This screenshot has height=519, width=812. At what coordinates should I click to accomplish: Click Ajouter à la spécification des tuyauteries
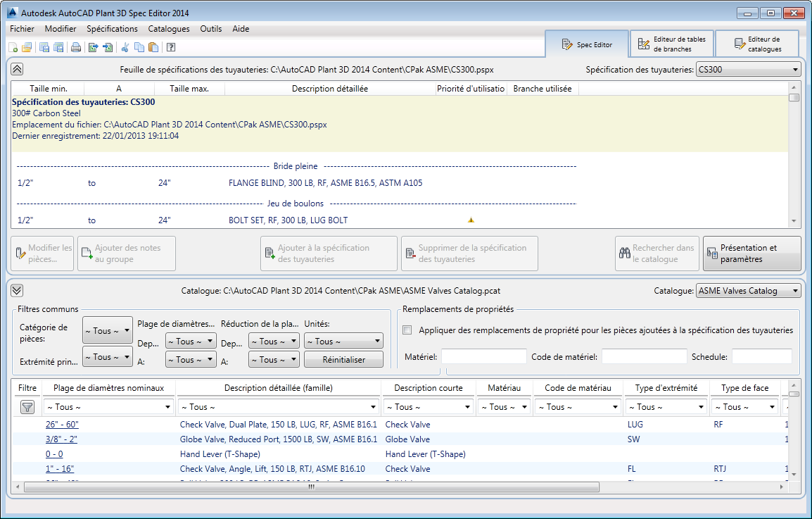pos(329,254)
